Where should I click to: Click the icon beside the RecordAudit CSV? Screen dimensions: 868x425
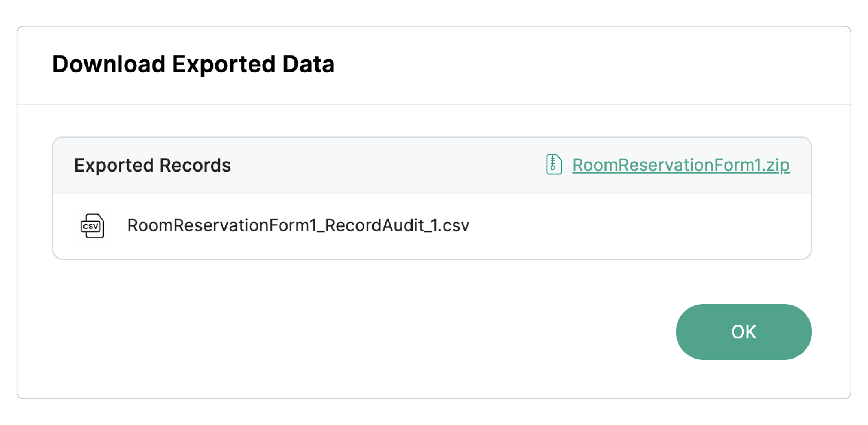(x=92, y=226)
